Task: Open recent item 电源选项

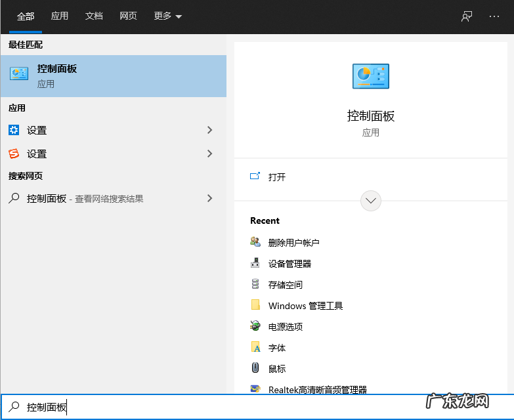Action: tap(286, 327)
